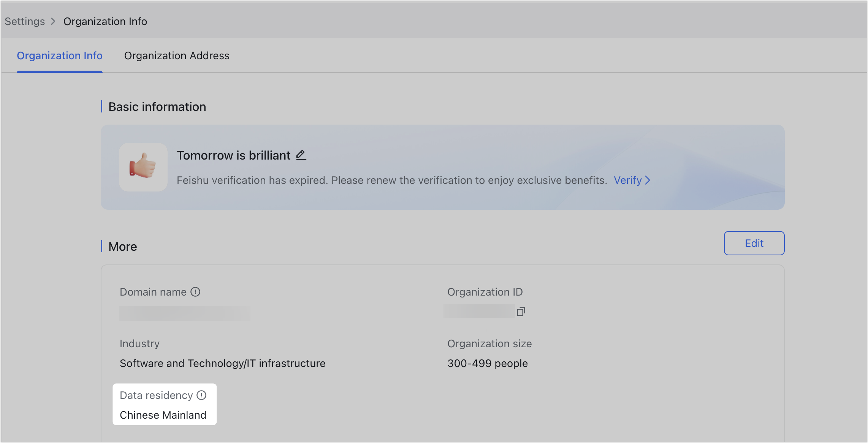Click the blurred Domain name value
868x443 pixels.
(185, 313)
